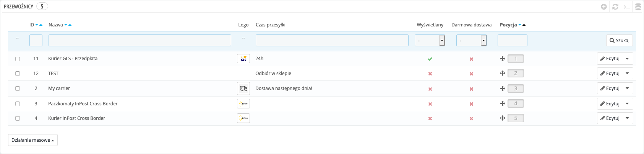Viewport: 644px width, 154px height.
Task: Click the export to SQL Manager icon
Action: (638, 7)
